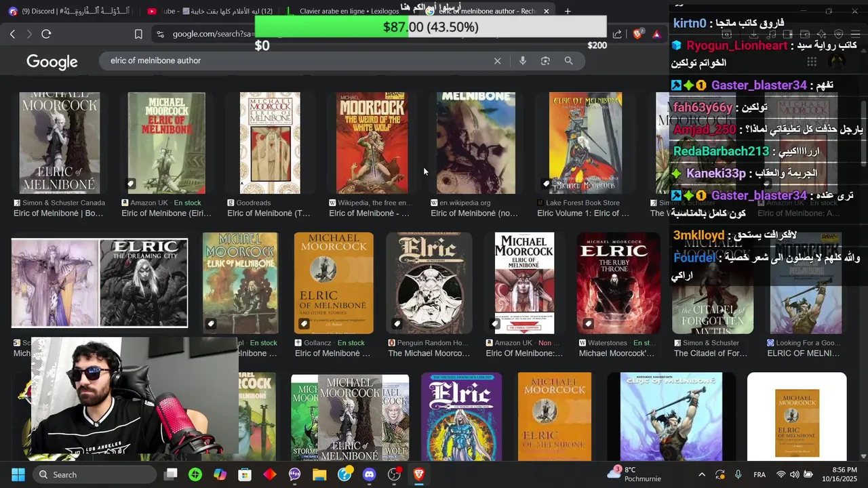Image resolution: width=868 pixels, height=488 pixels.
Task: Click the share page icon
Action: point(617,34)
